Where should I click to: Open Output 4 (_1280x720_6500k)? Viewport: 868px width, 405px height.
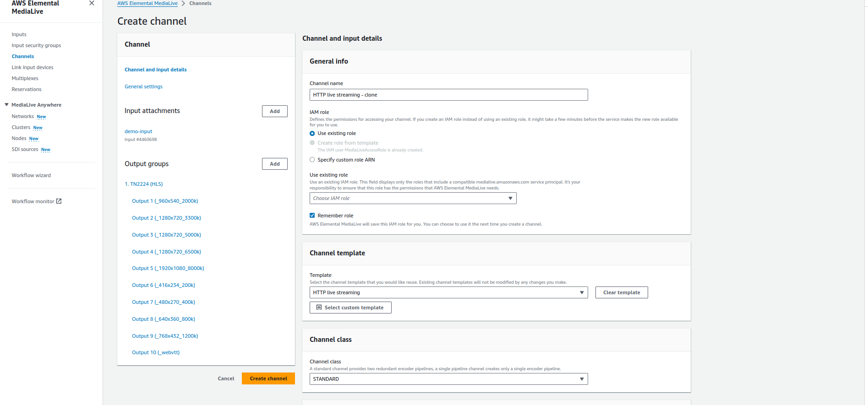[x=167, y=252]
